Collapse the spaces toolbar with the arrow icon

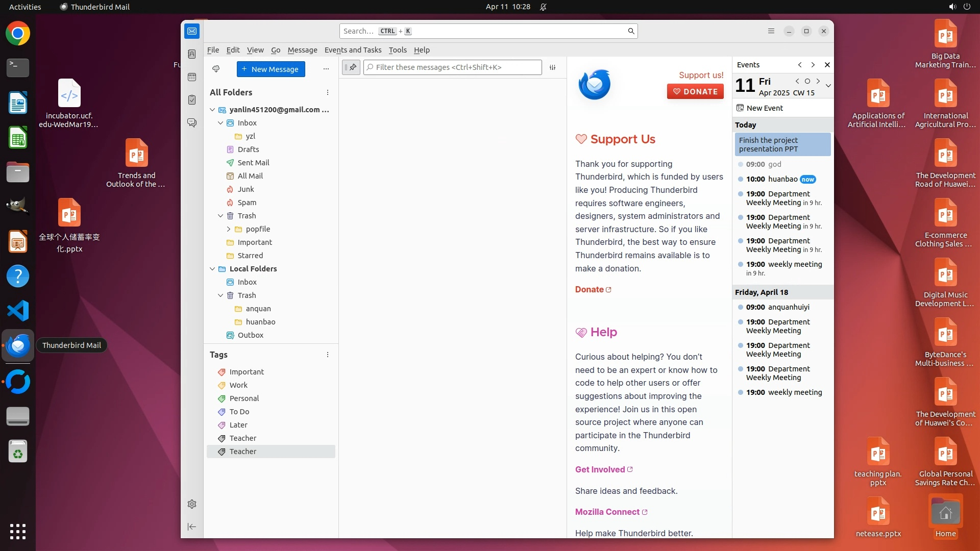(x=192, y=527)
